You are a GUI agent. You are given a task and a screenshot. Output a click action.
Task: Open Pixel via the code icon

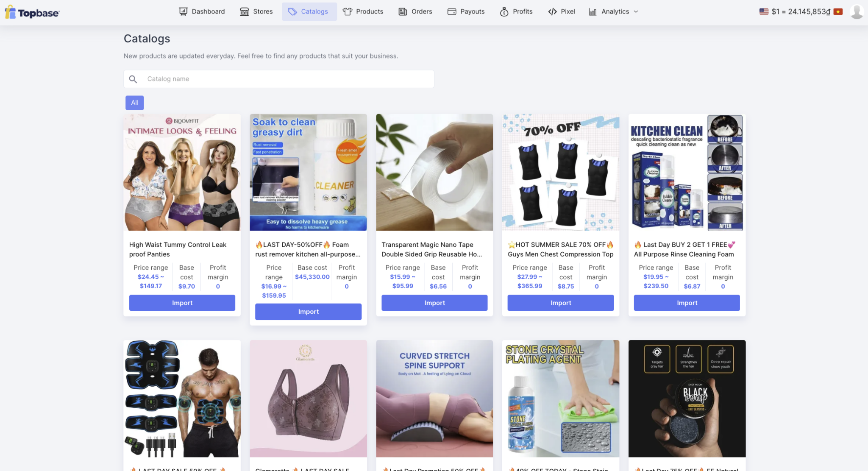pyautogui.click(x=552, y=11)
